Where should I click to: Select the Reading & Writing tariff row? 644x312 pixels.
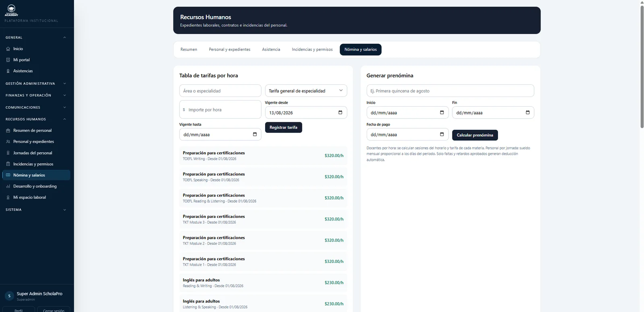pyautogui.click(x=263, y=283)
